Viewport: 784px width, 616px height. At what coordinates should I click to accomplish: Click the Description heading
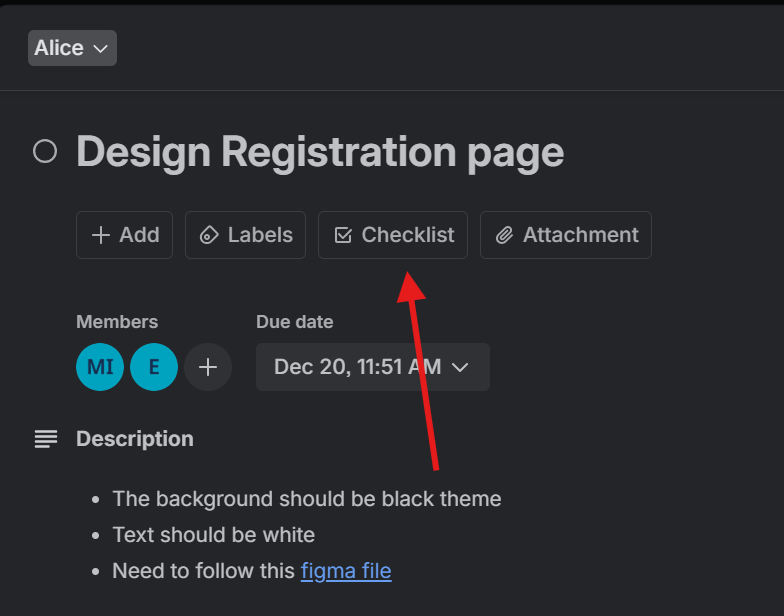pos(135,439)
